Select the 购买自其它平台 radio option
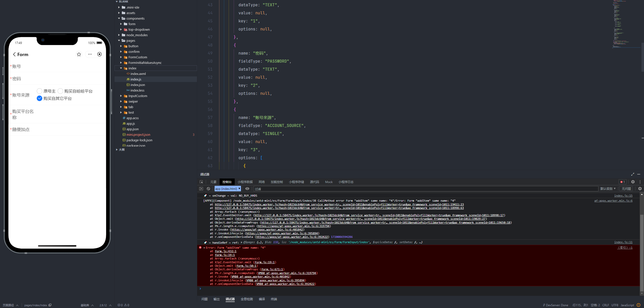Image resolution: width=644 pixels, height=308 pixels. pyautogui.click(x=39, y=98)
